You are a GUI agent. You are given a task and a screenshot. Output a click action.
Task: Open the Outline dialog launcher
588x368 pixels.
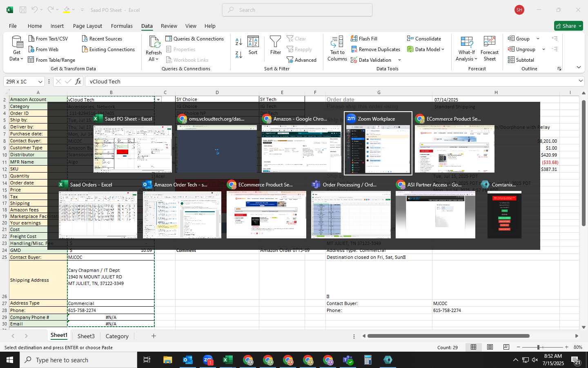pyautogui.click(x=559, y=69)
